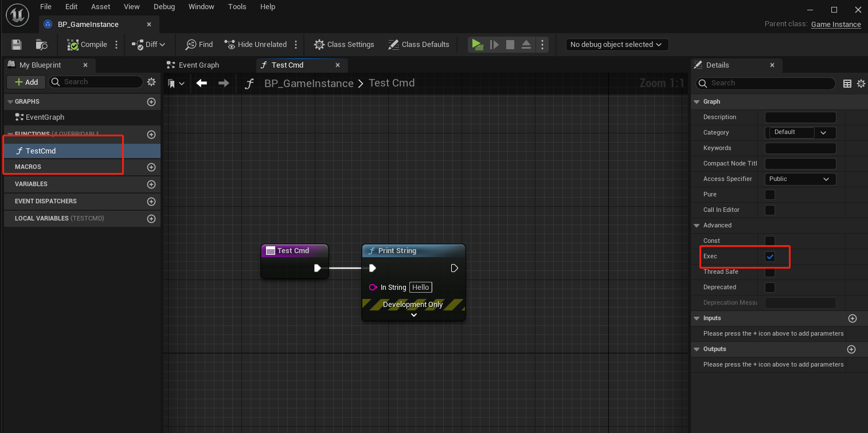
Task: Click the green Play button
Action: 477,45
